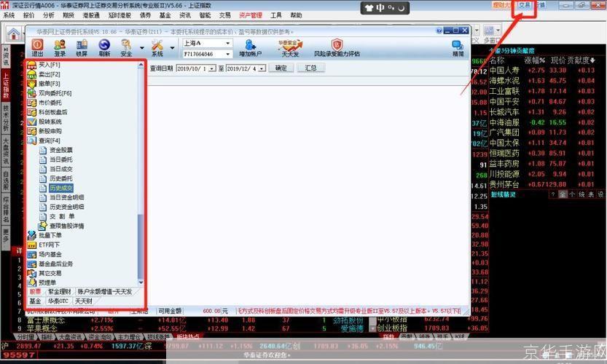
Task: Click 中国平安 row in contribution list
Action: 542,102
